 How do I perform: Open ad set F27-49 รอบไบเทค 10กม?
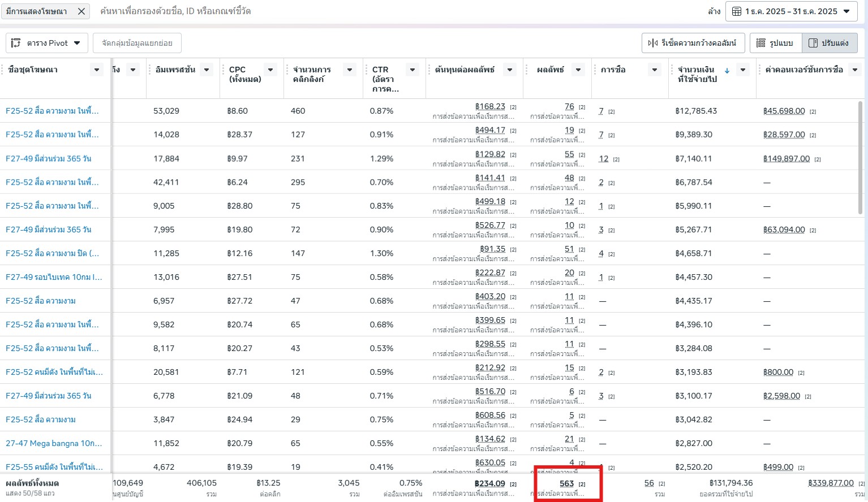click(x=54, y=277)
